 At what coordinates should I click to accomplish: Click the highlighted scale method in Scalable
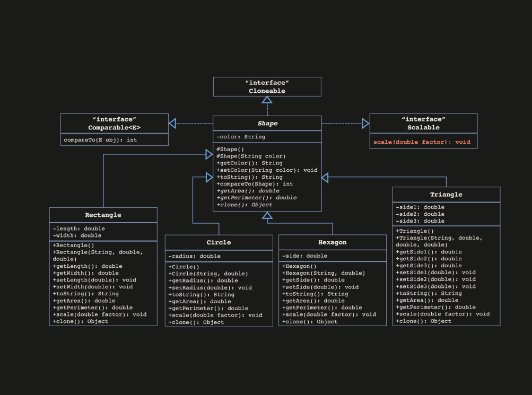423,142
